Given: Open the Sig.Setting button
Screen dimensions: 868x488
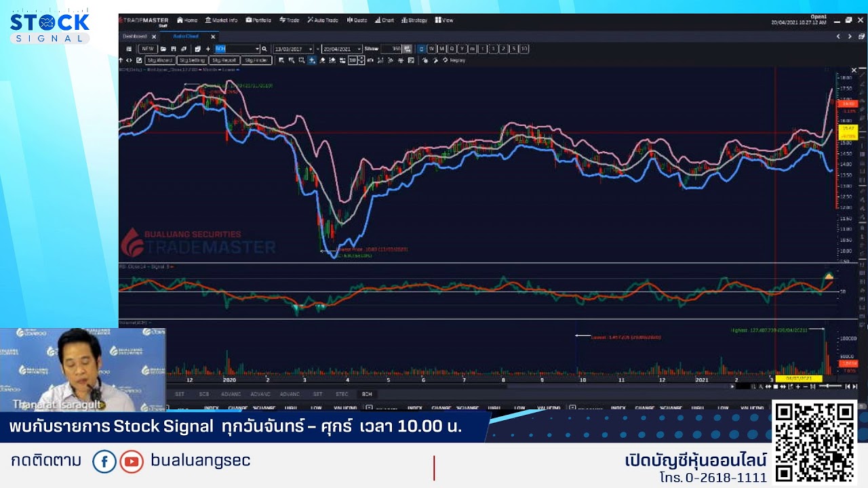Looking at the screenshot, I should pyautogui.click(x=192, y=60).
